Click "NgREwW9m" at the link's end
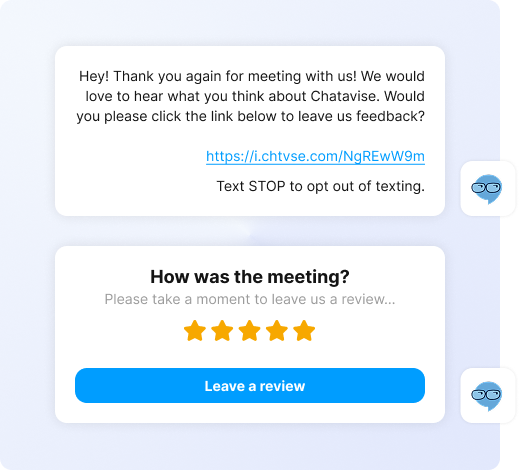Viewport: 520px width, 470px height. point(384,156)
